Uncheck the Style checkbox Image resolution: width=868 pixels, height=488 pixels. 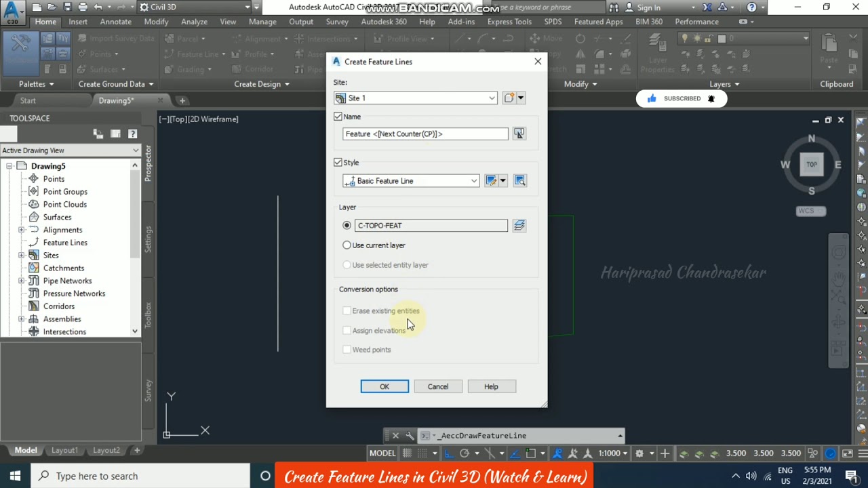[x=338, y=163]
